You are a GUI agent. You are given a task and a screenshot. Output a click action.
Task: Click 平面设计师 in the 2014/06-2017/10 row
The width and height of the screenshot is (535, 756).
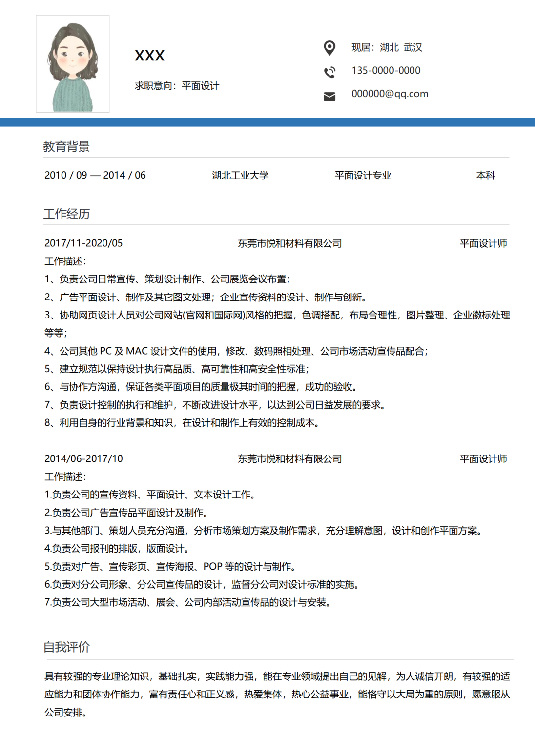click(483, 458)
